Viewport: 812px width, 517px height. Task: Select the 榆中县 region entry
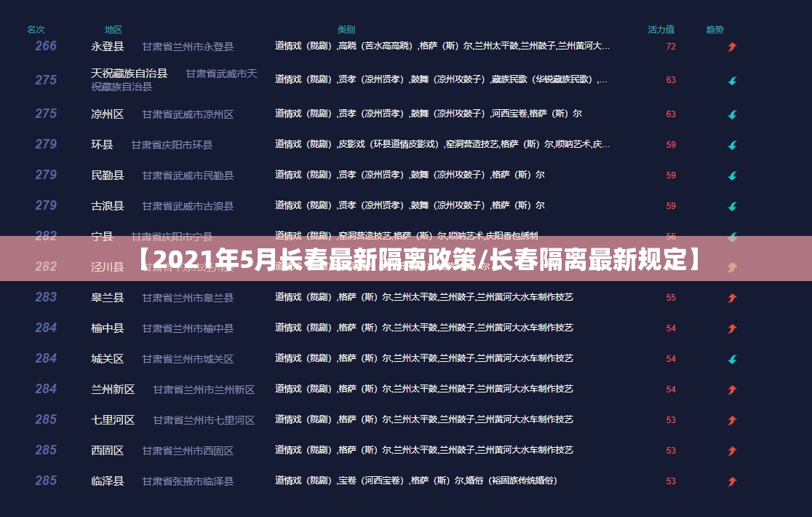107,328
